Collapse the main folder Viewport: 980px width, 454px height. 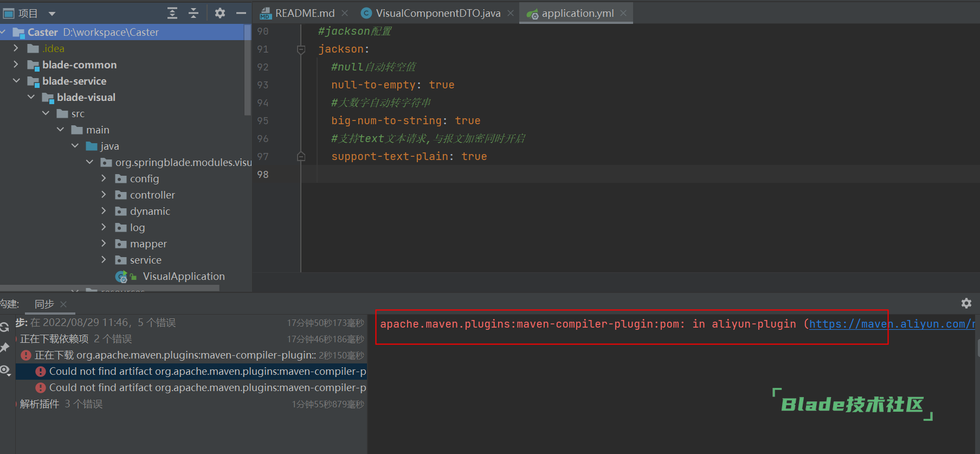(x=60, y=130)
